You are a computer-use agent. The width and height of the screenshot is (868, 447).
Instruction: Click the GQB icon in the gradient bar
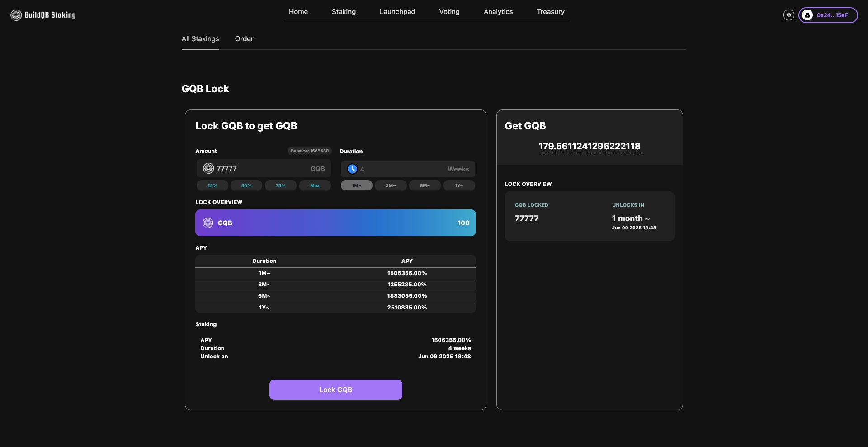tap(208, 223)
